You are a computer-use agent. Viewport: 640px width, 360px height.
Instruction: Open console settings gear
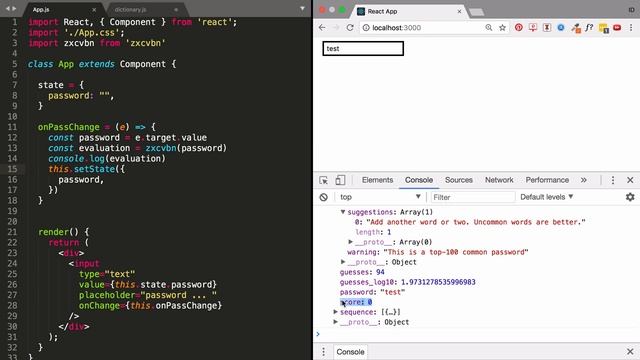tap(630, 197)
